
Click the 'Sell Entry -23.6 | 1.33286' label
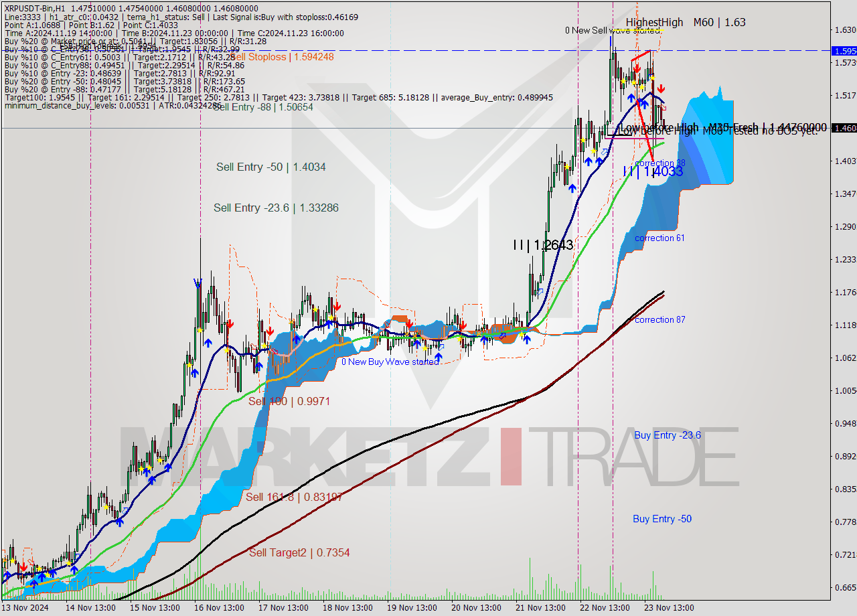276,208
